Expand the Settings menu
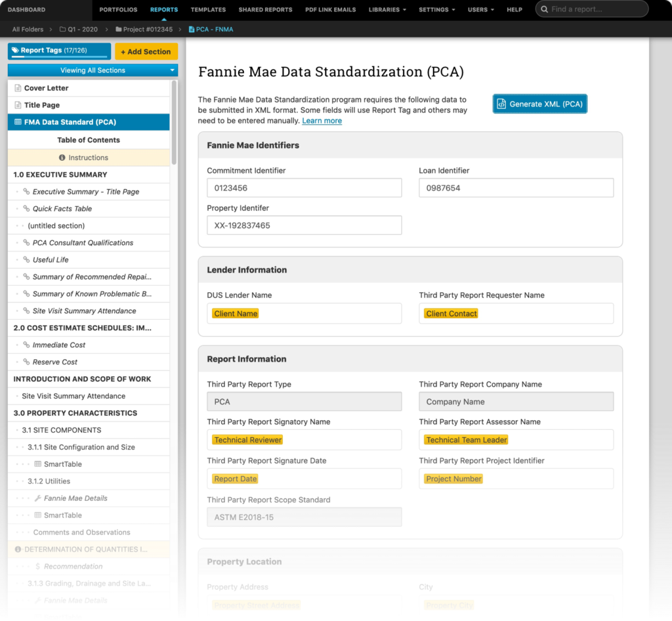The height and width of the screenshot is (621, 672). 436,9
